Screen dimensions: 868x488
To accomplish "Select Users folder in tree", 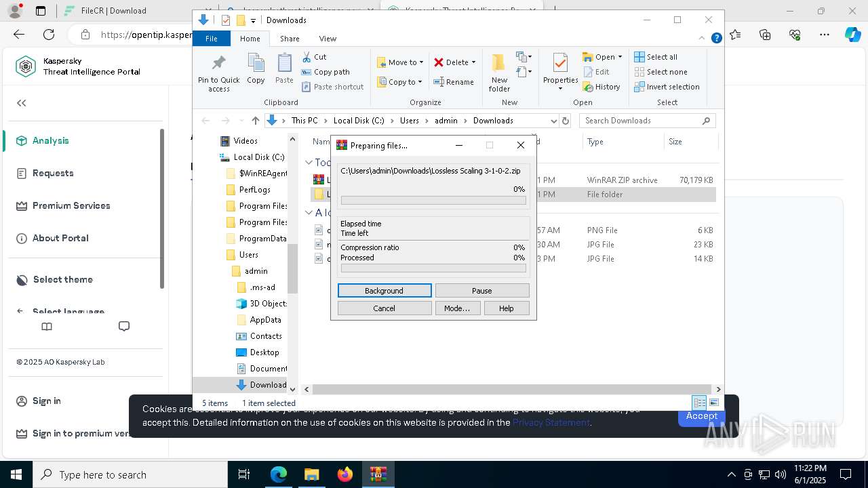I will coord(248,255).
